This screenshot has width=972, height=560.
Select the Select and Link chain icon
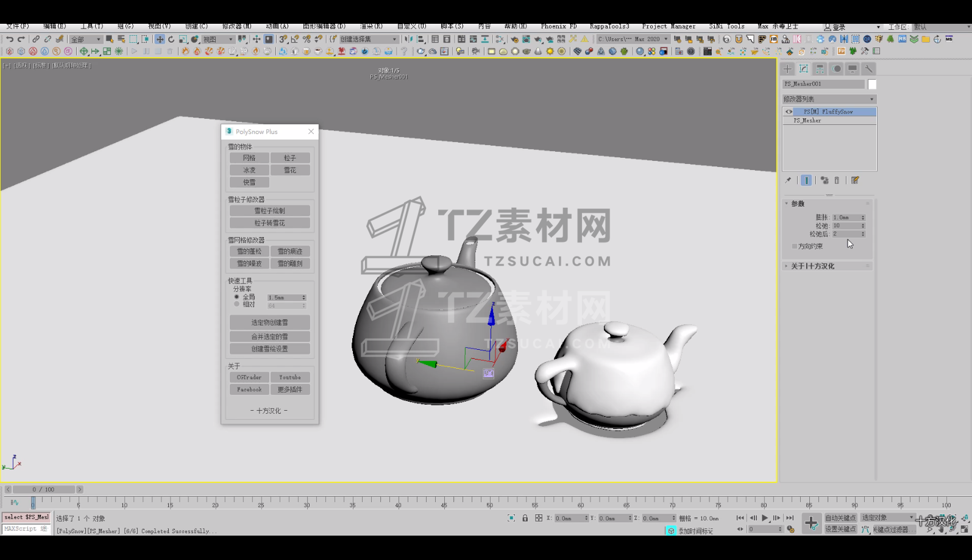click(x=36, y=39)
